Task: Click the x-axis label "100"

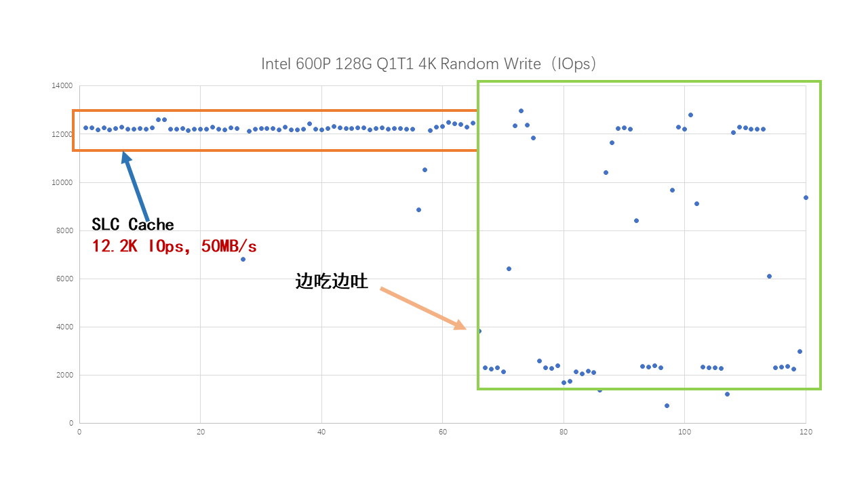Action: pyautogui.click(x=684, y=432)
